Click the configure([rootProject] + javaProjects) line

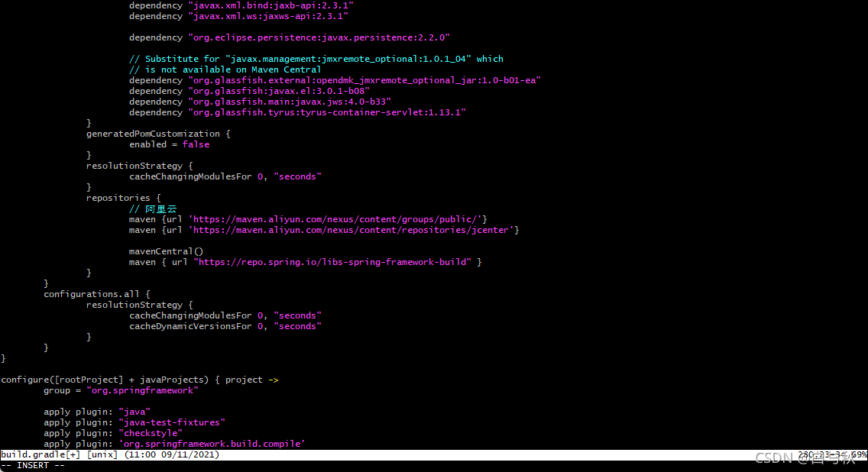point(140,380)
